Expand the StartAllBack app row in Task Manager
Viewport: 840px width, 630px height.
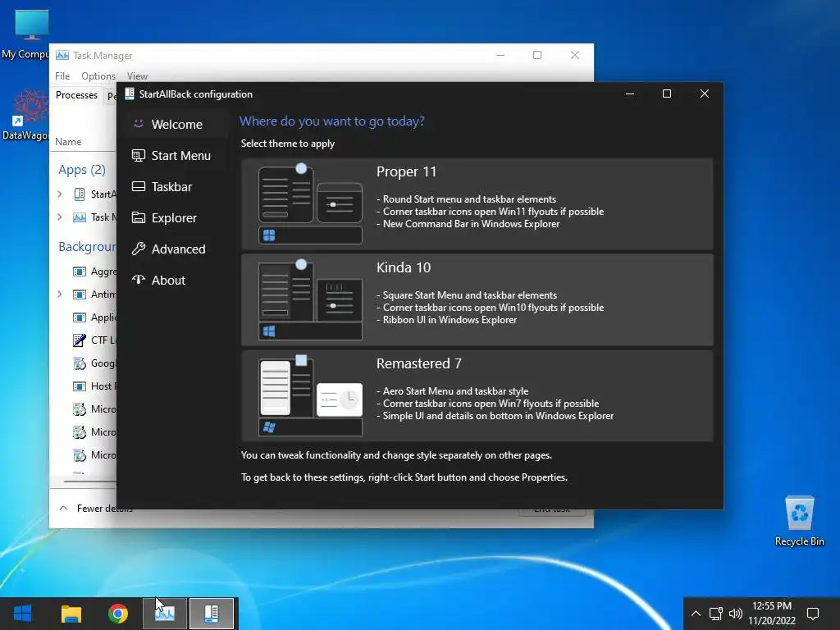pos(59,194)
